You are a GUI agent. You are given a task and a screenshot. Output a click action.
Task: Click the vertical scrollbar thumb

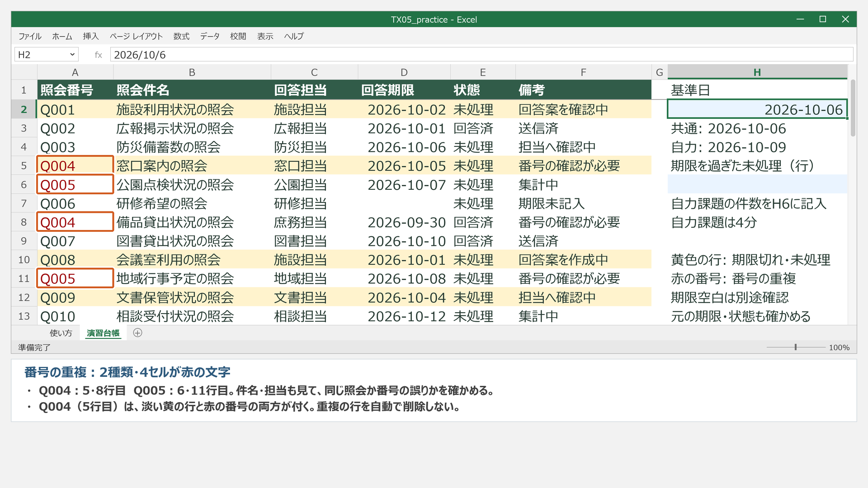[853, 108]
